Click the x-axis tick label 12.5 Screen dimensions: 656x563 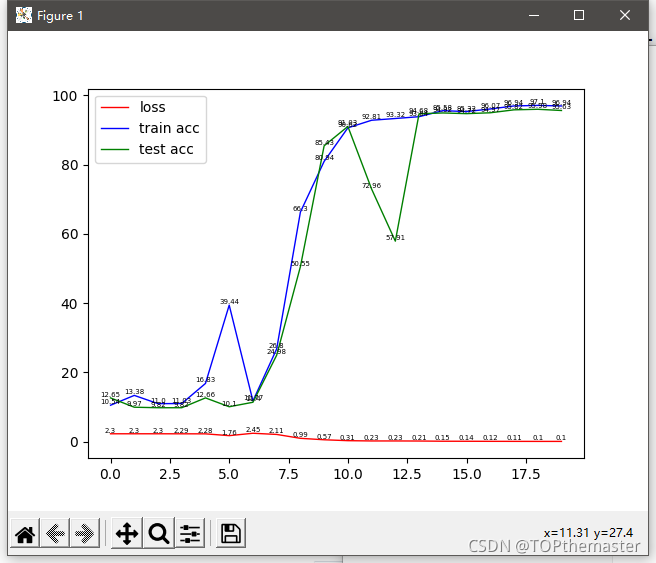point(407,474)
